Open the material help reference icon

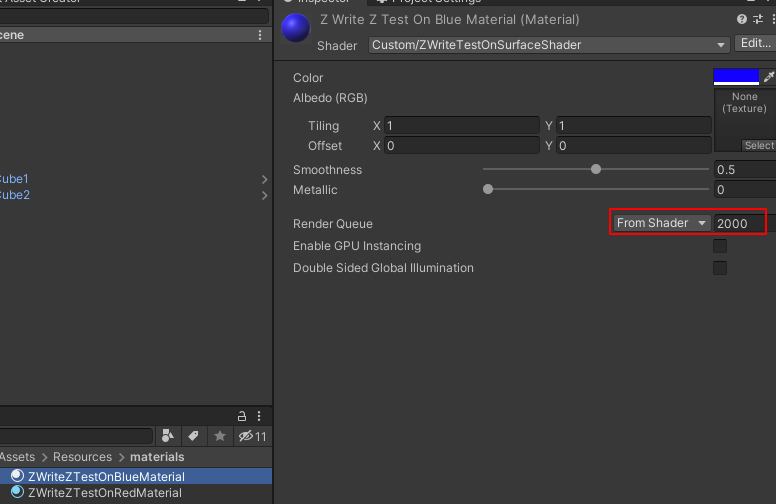741,19
